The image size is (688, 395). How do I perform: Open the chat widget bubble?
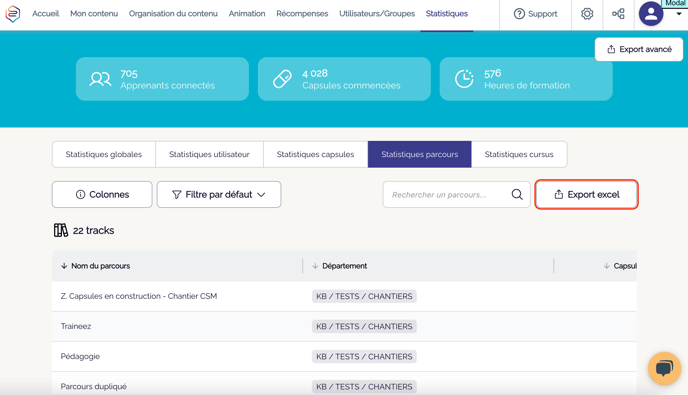tap(664, 368)
